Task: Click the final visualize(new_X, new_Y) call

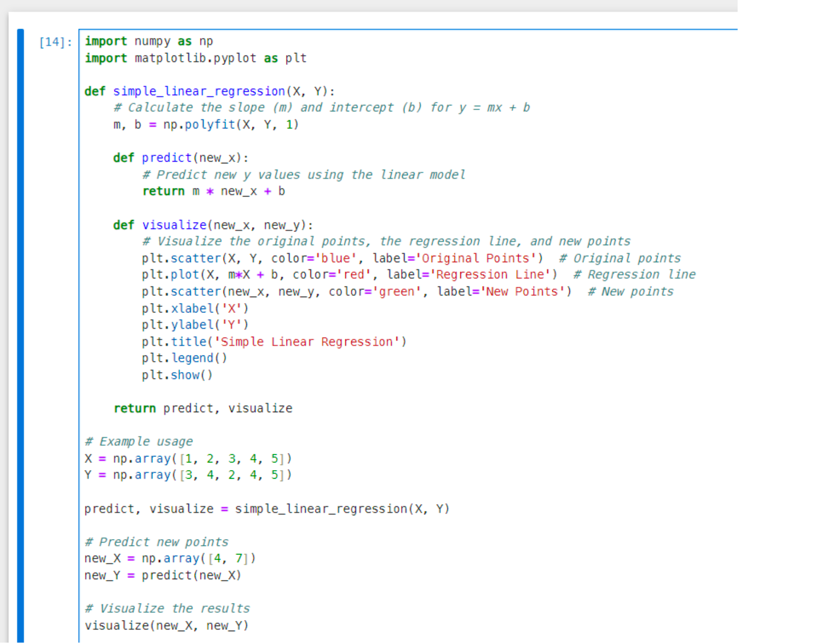Action: (166, 626)
